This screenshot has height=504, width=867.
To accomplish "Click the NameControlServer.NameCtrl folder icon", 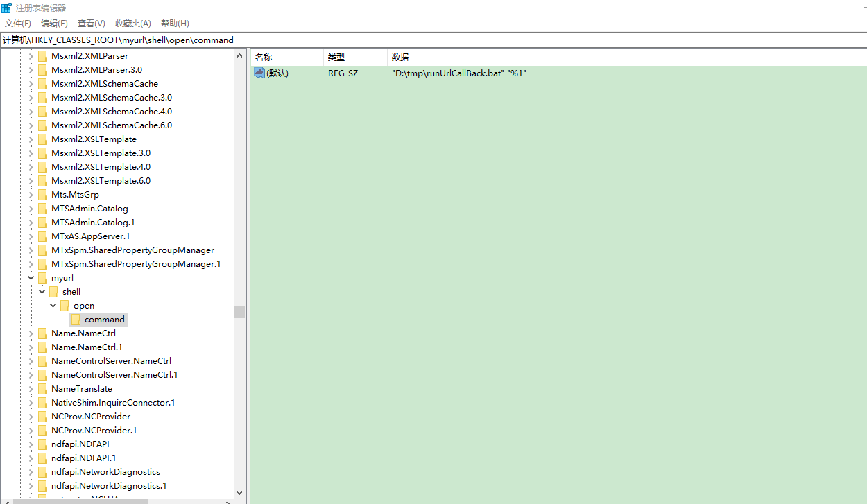I will (x=43, y=360).
